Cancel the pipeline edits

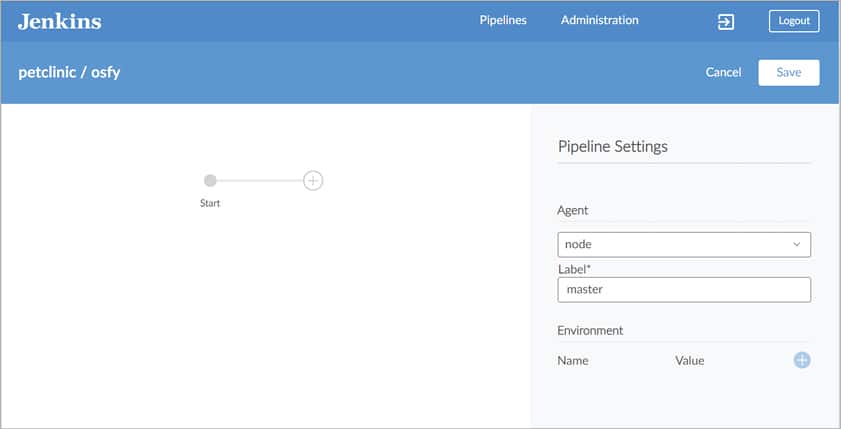point(723,72)
